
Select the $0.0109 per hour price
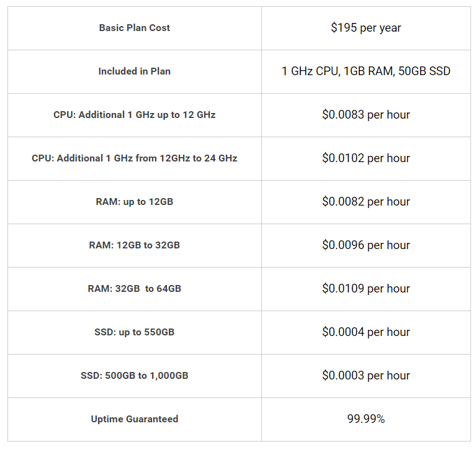(366, 289)
